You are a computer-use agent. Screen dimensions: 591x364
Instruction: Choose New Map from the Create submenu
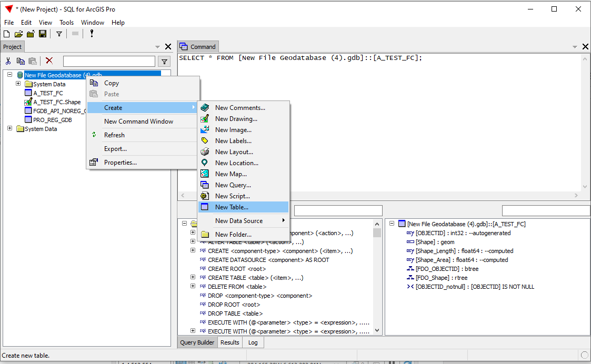[231, 174]
